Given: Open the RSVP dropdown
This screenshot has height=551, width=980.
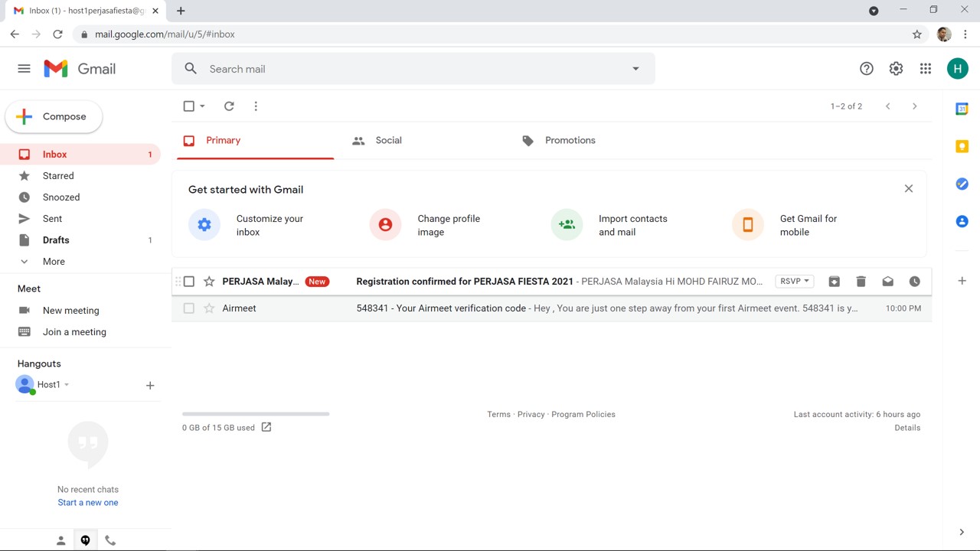Looking at the screenshot, I should [x=795, y=281].
